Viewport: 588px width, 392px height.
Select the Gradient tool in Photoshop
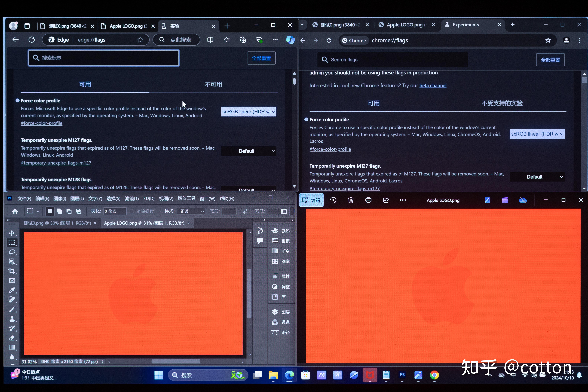(12, 347)
